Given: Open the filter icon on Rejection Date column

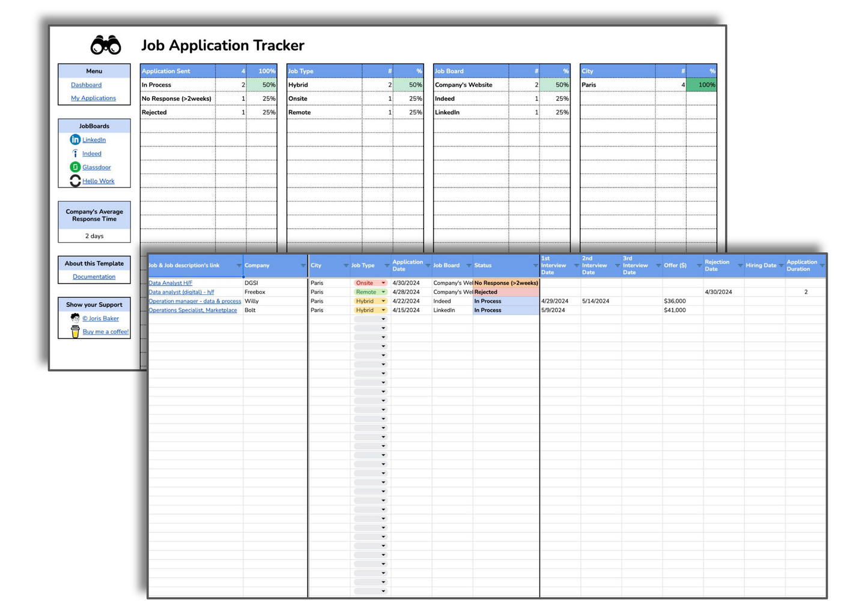Looking at the screenshot, I should (739, 265).
